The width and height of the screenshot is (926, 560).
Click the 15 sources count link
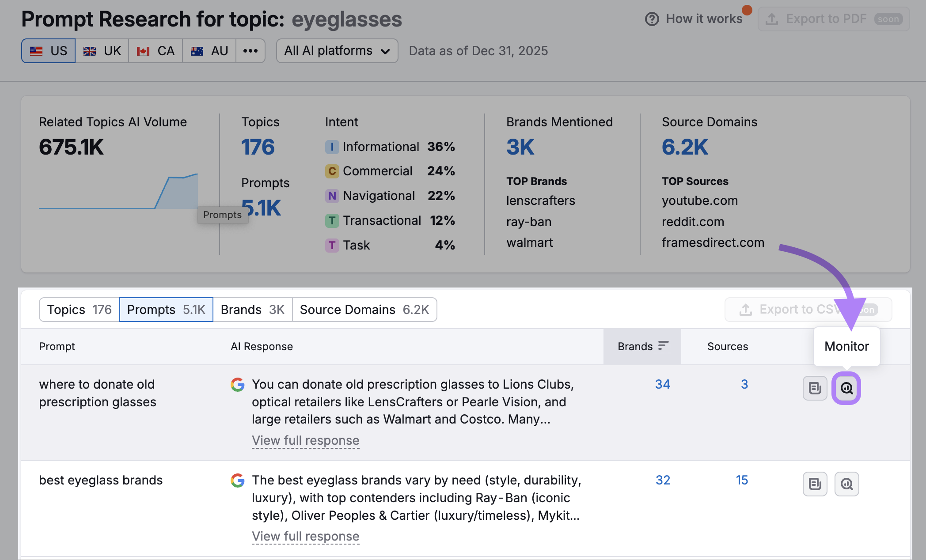[x=742, y=480]
